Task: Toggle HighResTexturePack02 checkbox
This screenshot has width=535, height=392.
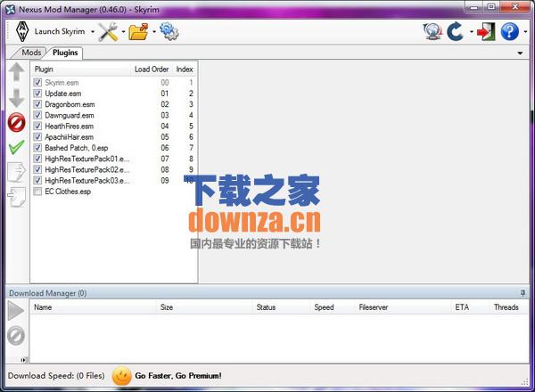Action: coord(37,170)
